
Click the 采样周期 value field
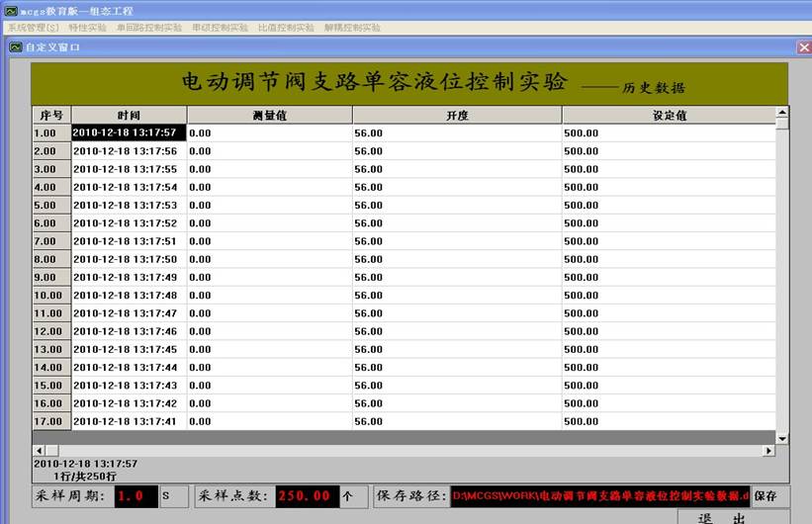[135, 496]
